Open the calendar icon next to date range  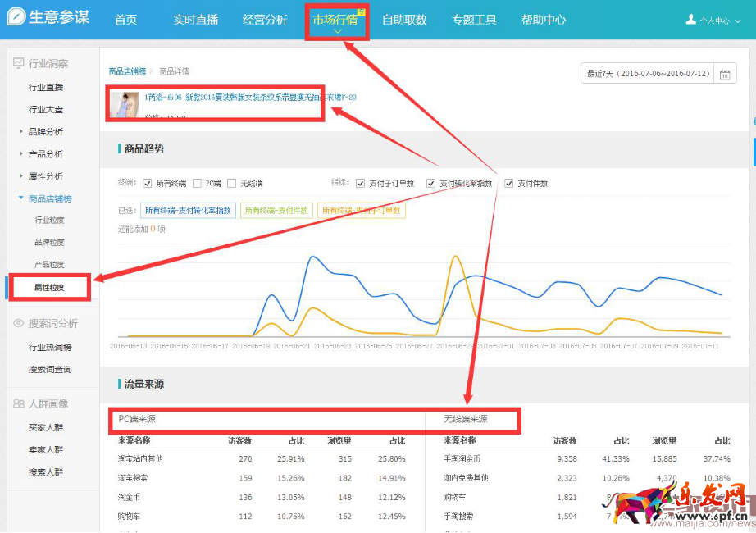pyautogui.click(x=726, y=73)
